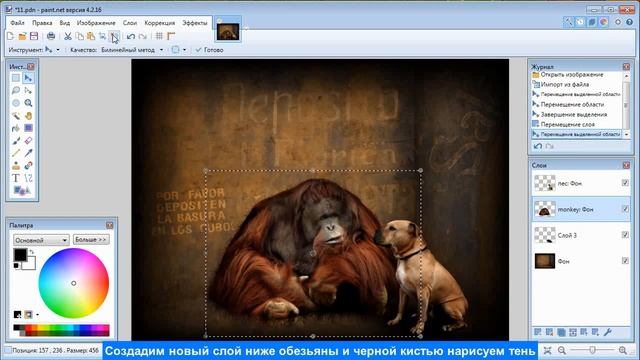640x360 pixels.
Task: Toggle the Tools window with the top-right icon
Action: tap(568, 22)
